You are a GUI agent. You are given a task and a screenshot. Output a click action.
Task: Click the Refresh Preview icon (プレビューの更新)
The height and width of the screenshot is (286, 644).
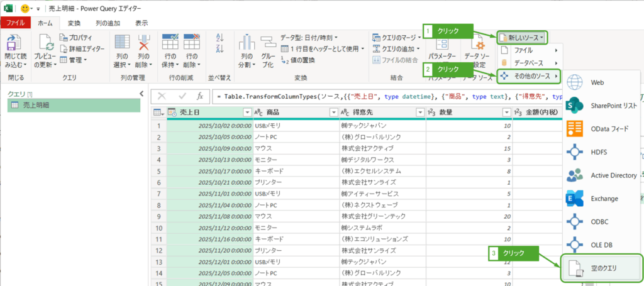click(x=46, y=45)
